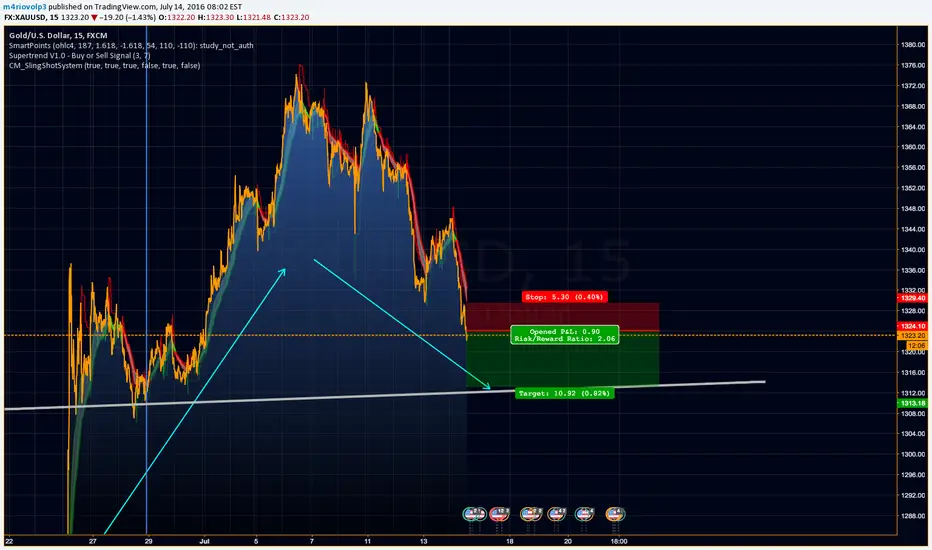The image size is (932, 550).
Task: Click the 18:00 label on the time axis
Action: (619, 541)
